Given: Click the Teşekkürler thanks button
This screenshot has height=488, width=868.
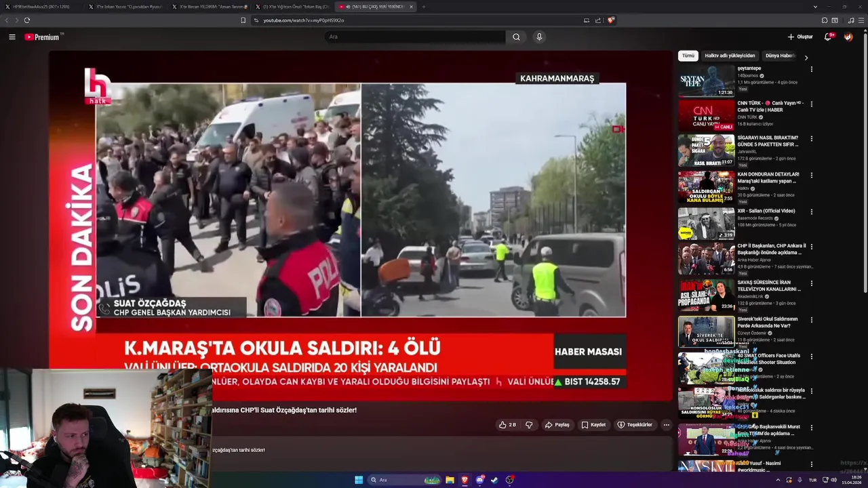Looking at the screenshot, I should click(x=635, y=425).
